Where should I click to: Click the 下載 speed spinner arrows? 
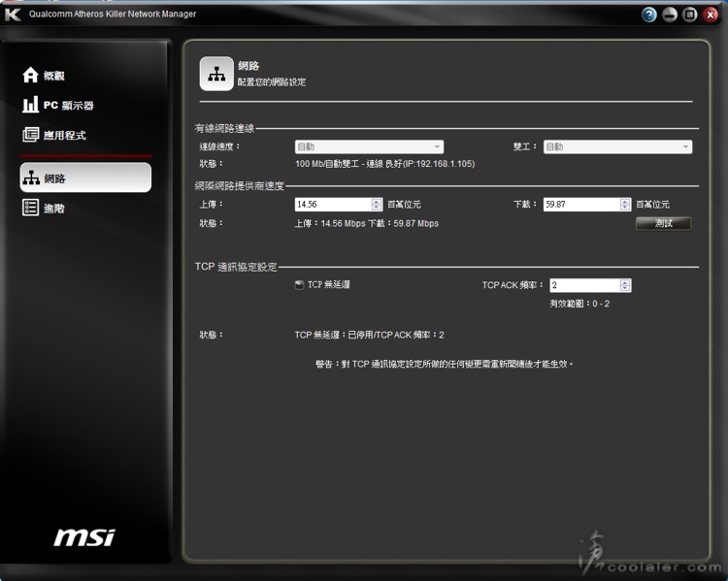(x=625, y=205)
